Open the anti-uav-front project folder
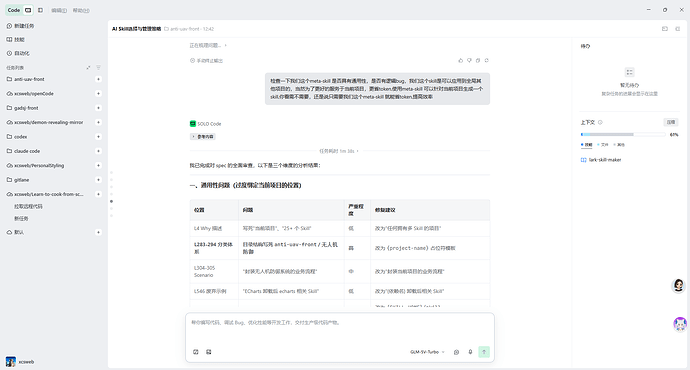The width and height of the screenshot is (690, 370). pos(26,79)
